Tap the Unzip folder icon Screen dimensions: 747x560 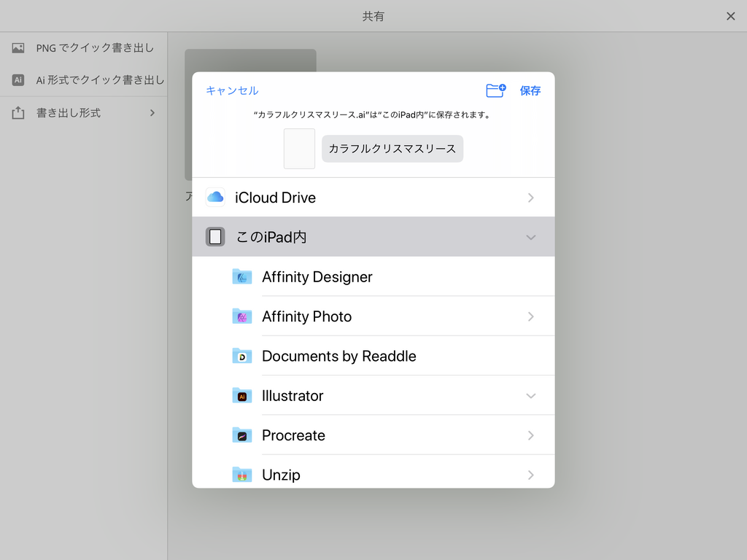click(242, 474)
